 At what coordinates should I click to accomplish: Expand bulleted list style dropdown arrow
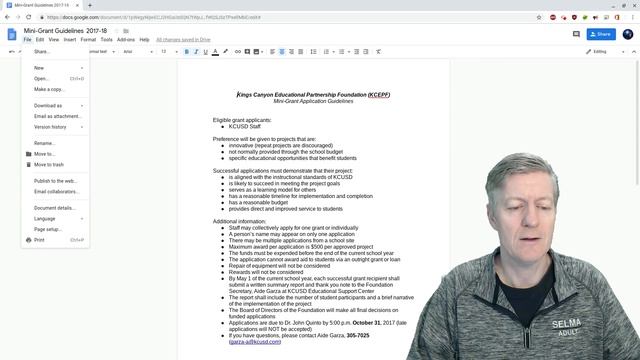tap(349, 52)
